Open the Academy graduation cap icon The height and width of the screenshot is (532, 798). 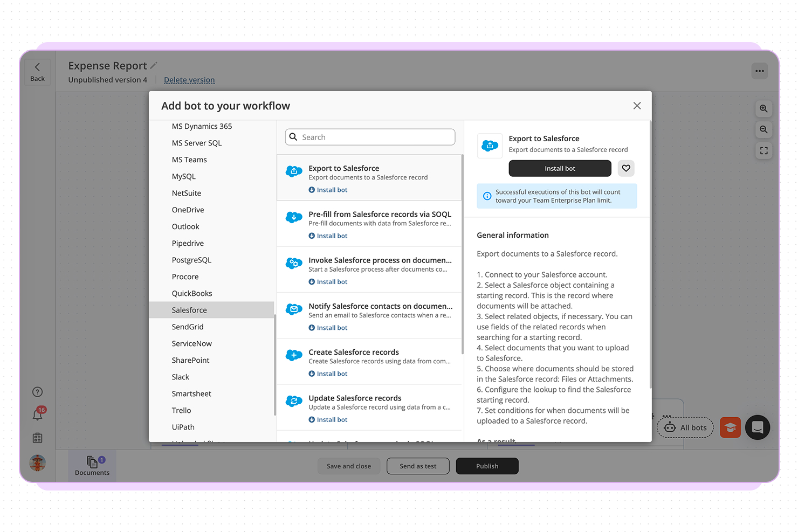pyautogui.click(x=730, y=427)
